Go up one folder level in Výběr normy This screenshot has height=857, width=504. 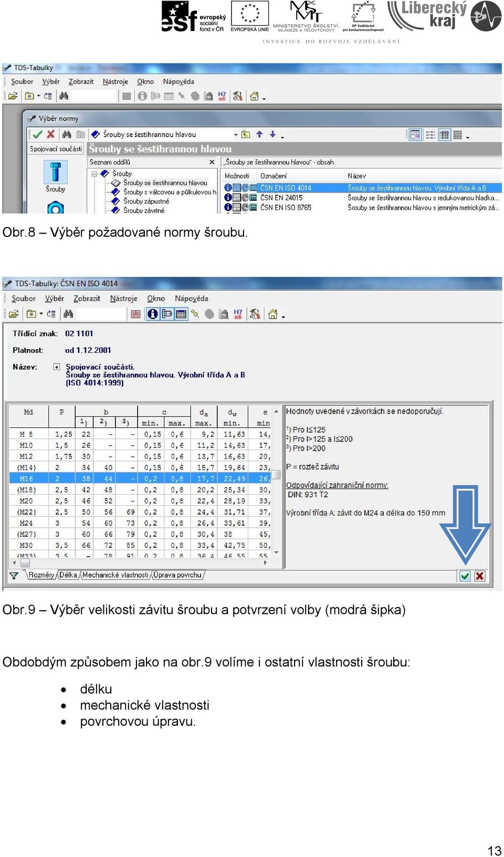[x=246, y=134]
